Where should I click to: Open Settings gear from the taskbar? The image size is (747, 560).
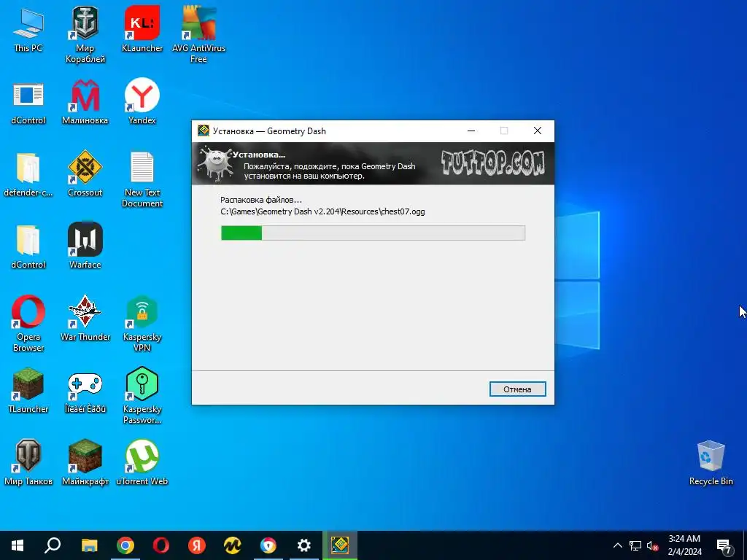pyautogui.click(x=304, y=545)
